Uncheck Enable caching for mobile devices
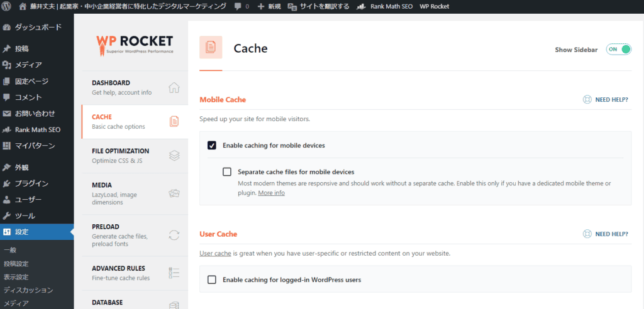 point(212,145)
